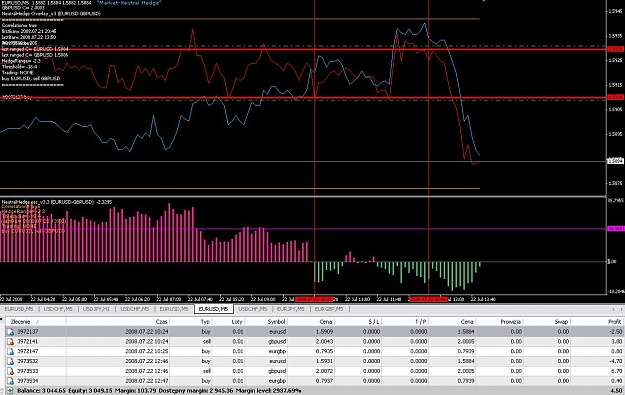
Task: Click the open price 2.0072 cell
Action: click(325, 371)
